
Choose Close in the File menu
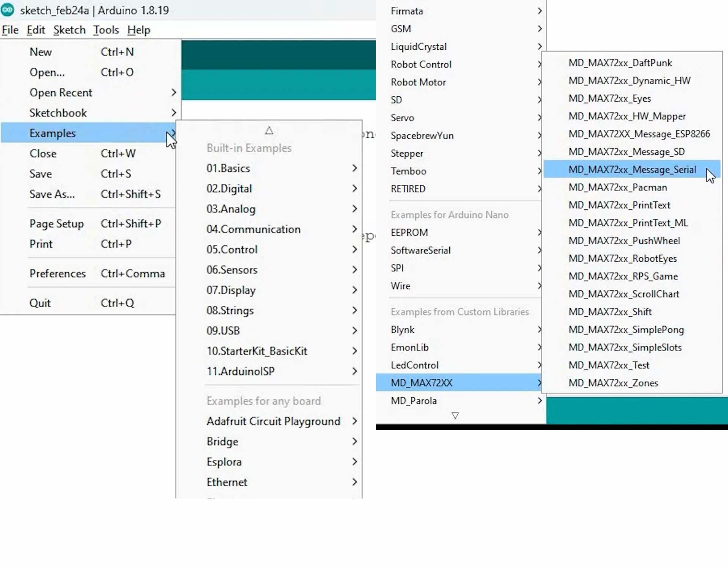click(x=89, y=153)
